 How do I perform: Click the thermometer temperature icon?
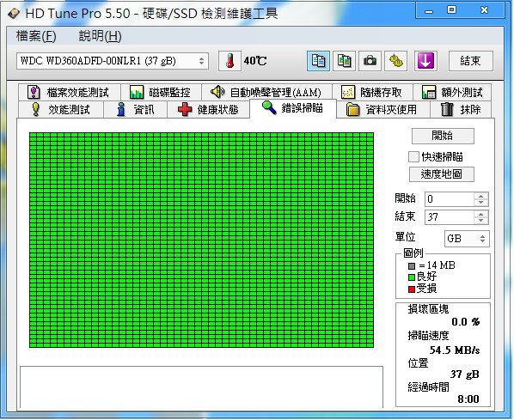(230, 61)
